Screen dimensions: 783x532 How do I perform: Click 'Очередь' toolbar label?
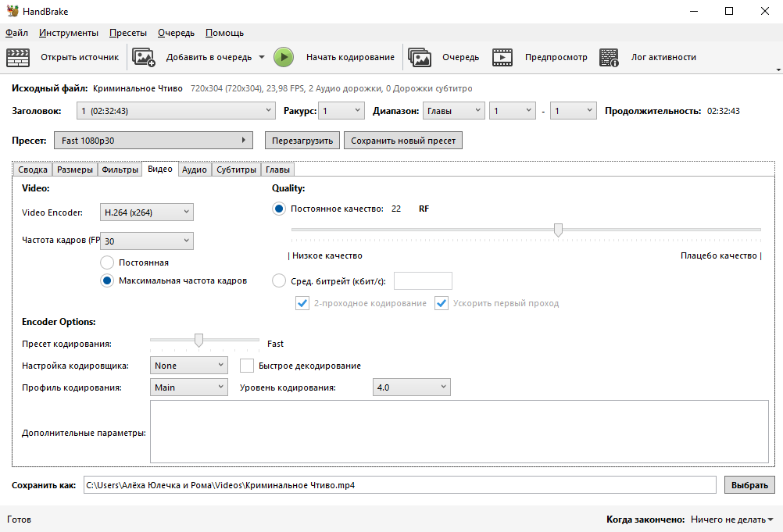coord(460,57)
